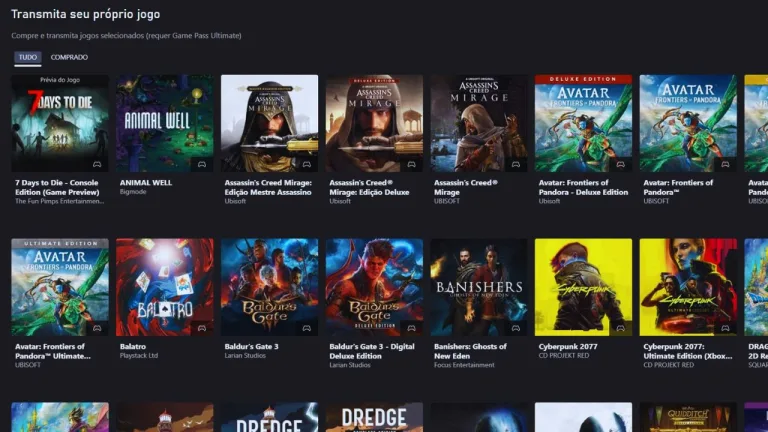The width and height of the screenshot is (768, 432).
Task: Click title 'Assassin's Creed Mirage: Edição Mestre Assassino'
Action: [268, 187]
